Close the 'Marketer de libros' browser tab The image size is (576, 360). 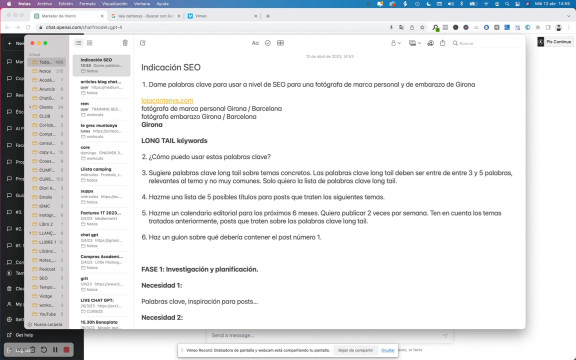click(102, 16)
